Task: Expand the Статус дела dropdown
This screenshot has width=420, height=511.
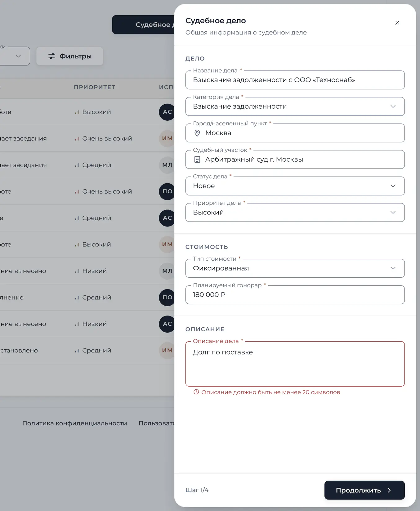Action: pos(295,186)
